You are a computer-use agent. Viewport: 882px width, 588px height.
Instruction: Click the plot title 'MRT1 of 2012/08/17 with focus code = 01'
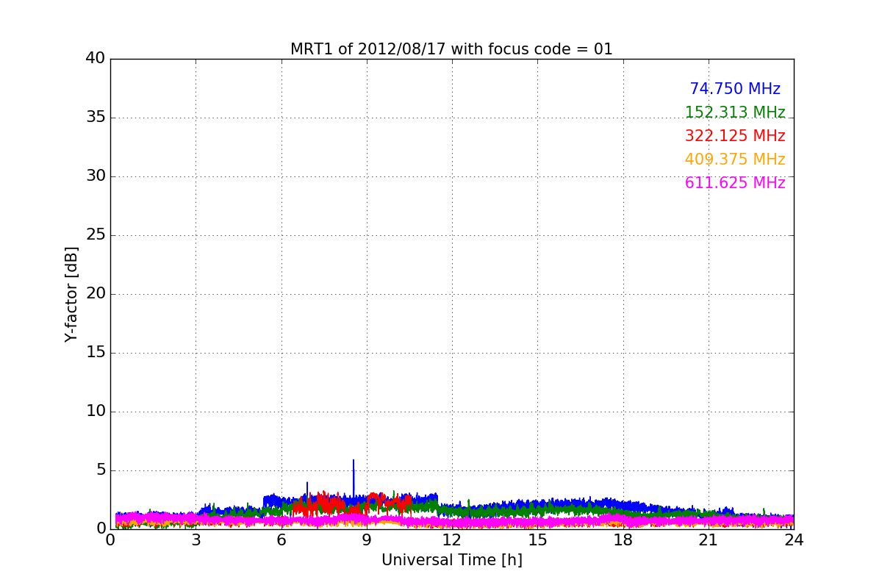(x=451, y=49)
